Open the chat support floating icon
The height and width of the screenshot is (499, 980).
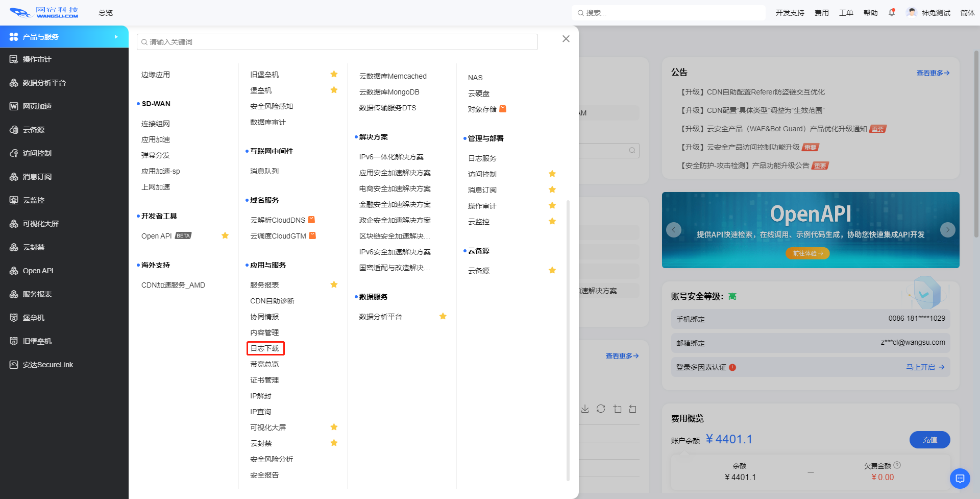coord(960,479)
